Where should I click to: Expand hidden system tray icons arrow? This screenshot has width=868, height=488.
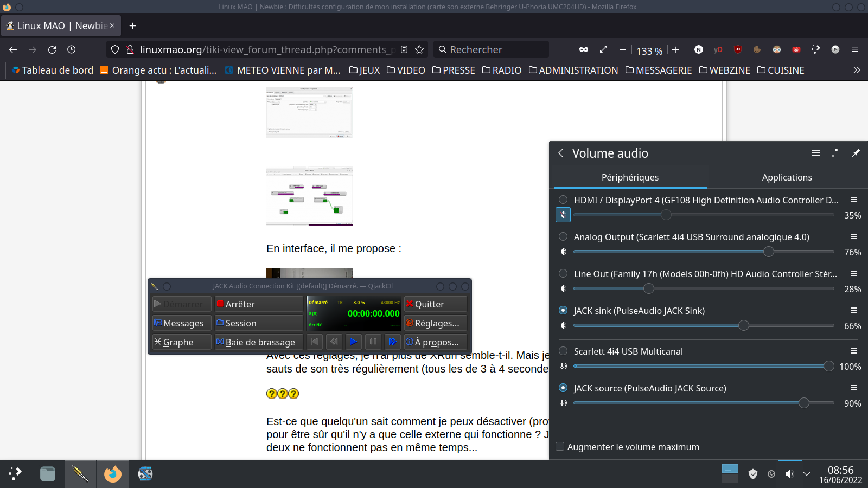(x=807, y=474)
